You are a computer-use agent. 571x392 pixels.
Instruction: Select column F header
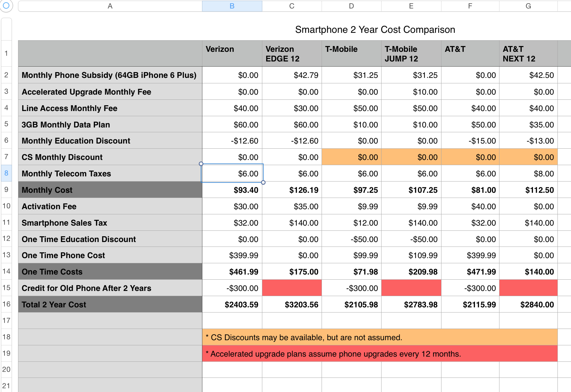coord(470,6)
